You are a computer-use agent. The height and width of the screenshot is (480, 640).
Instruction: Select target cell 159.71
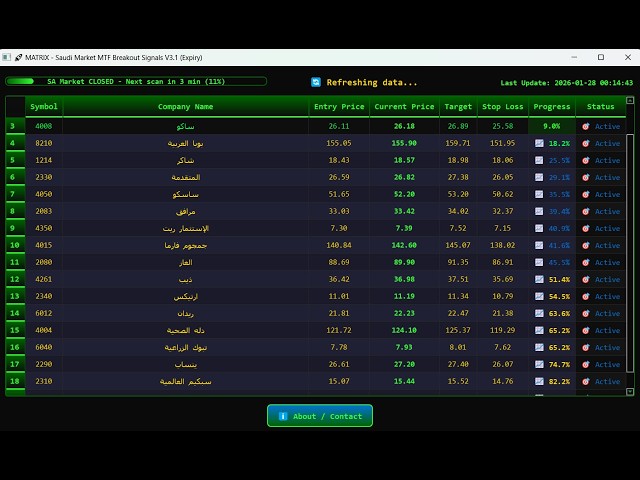(458, 143)
